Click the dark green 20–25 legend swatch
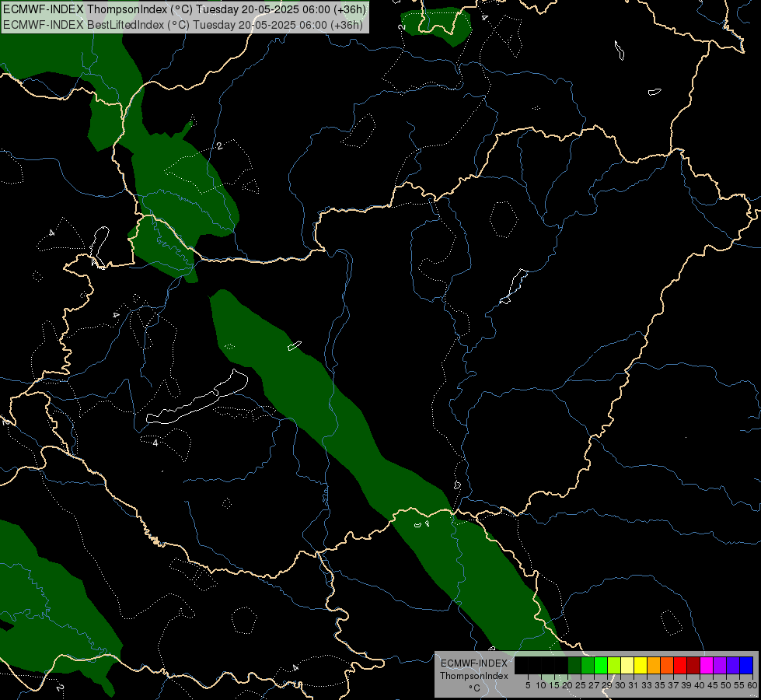Screen dimensions: 761x700 point(574,666)
